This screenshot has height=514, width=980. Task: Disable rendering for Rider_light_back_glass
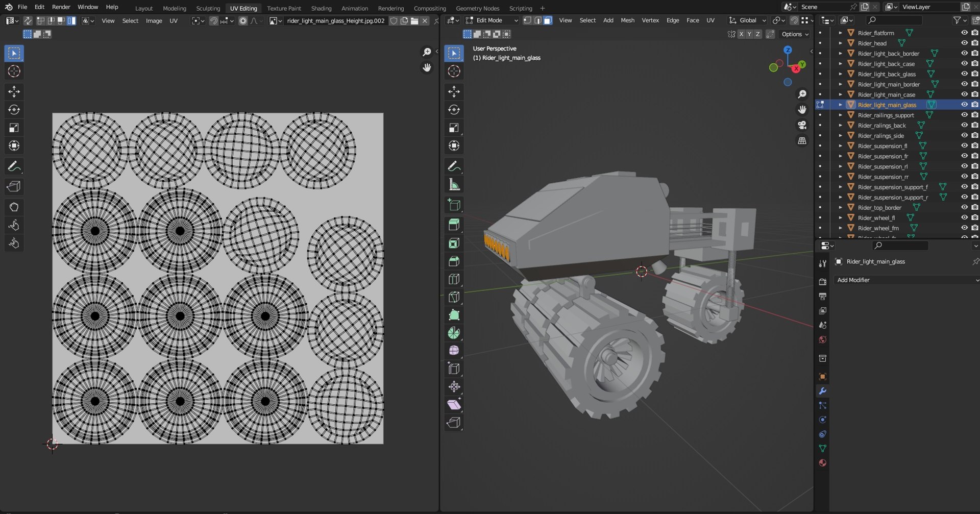pos(974,74)
